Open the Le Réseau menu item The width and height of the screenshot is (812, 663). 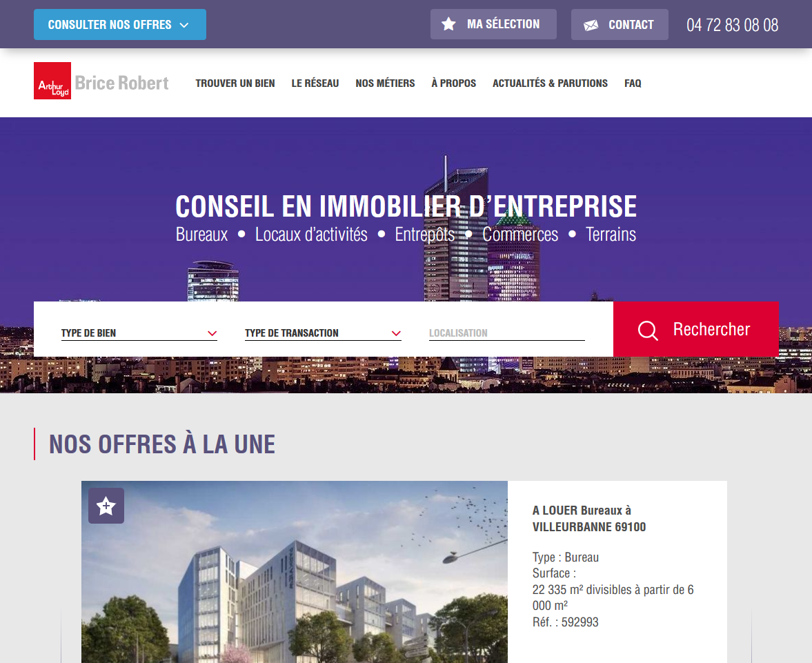[315, 83]
